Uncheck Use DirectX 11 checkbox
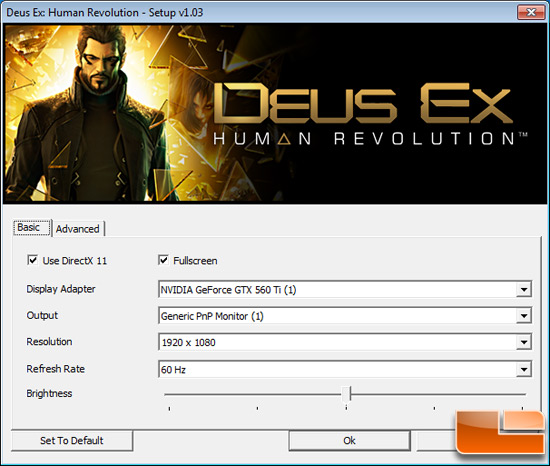The height and width of the screenshot is (466, 550). tap(33, 260)
